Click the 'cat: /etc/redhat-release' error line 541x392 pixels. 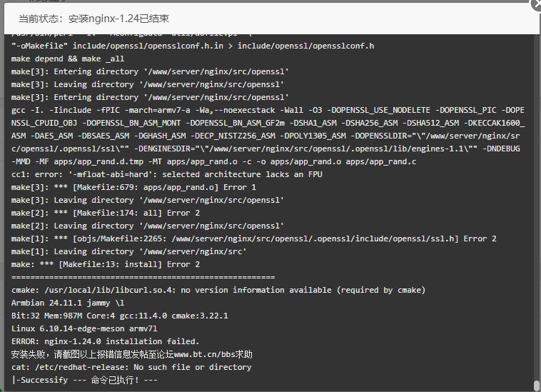[x=131, y=367]
